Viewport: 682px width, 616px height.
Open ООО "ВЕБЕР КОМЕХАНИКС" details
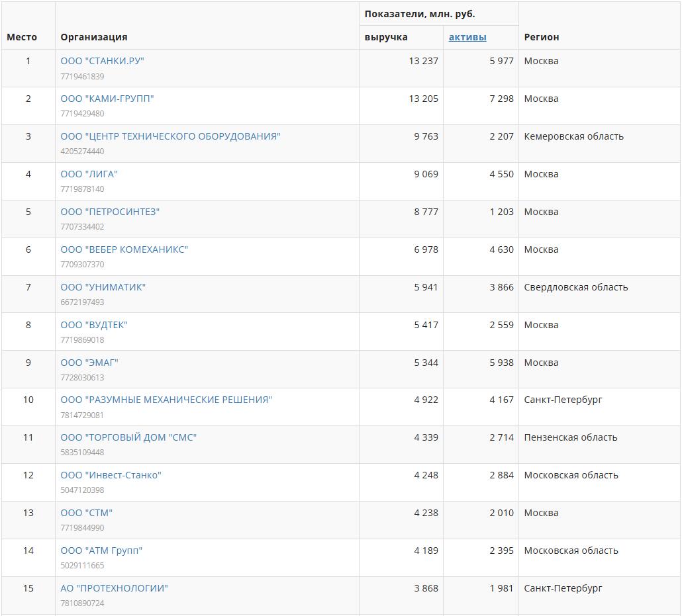124,249
